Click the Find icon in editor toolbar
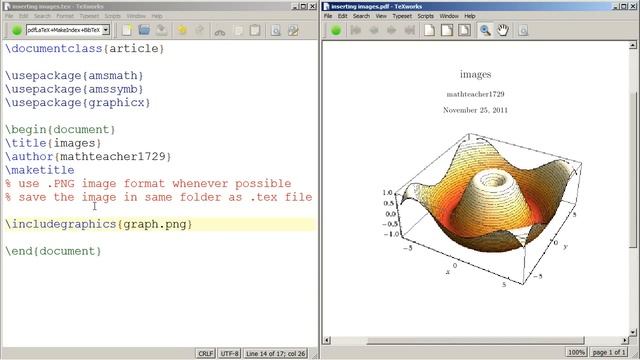 pos(276,30)
